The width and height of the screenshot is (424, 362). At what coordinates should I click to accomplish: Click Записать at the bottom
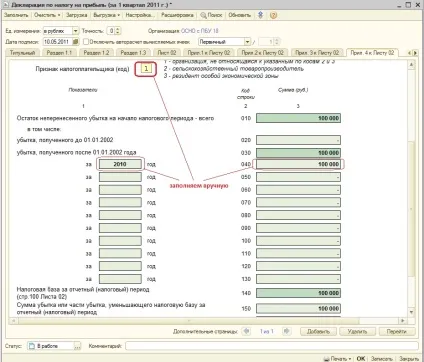click(382, 359)
